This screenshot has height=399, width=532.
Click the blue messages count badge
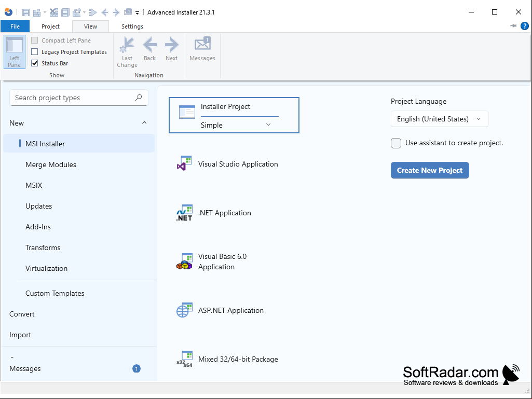[x=137, y=368]
